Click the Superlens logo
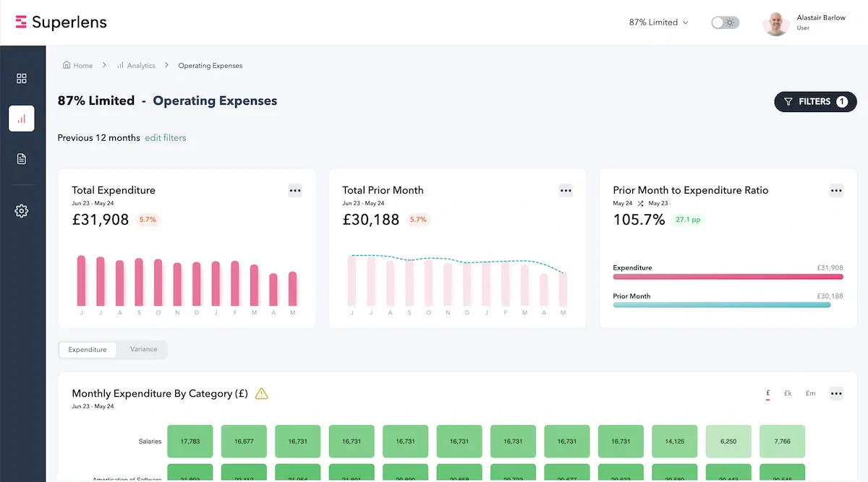 click(x=61, y=22)
